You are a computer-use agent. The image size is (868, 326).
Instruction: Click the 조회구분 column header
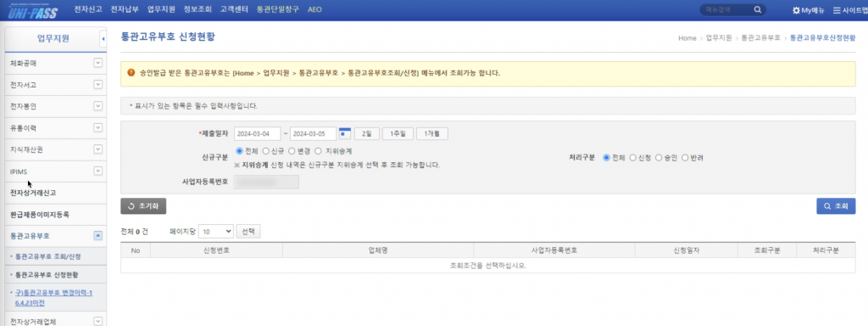(767, 250)
